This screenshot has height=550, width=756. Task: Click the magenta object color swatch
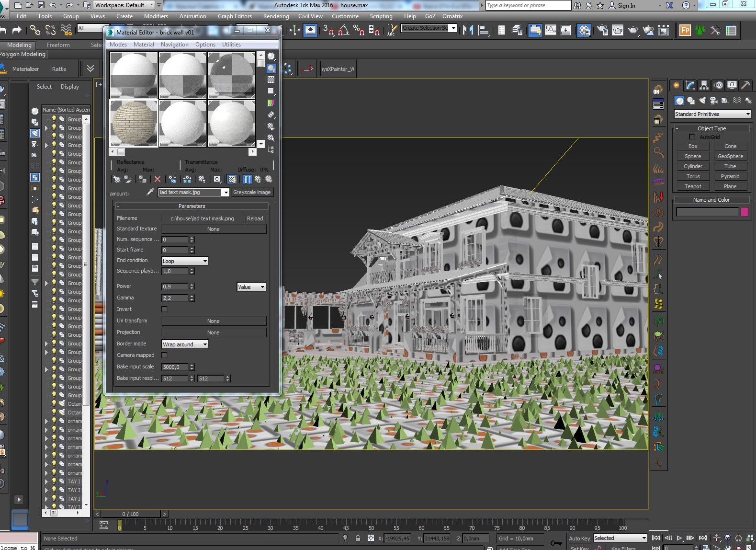pyautogui.click(x=745, y=212)
